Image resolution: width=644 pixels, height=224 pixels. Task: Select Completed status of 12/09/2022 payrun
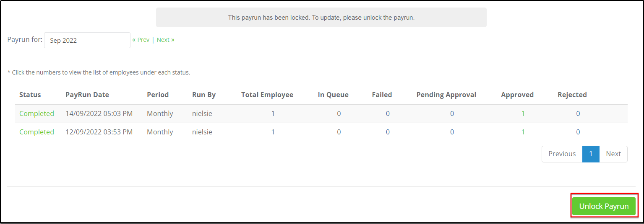(x=37, y=132)
